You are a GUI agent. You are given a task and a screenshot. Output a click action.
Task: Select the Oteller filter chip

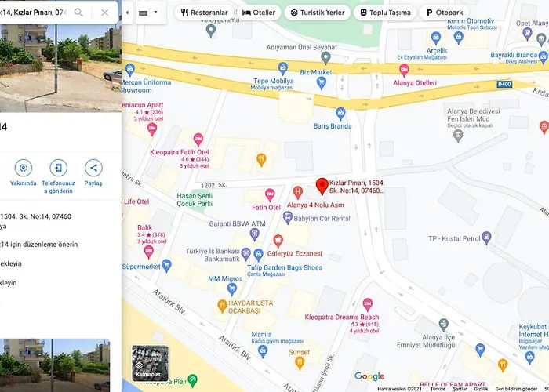pyautogui.click(x=259, y=13)
